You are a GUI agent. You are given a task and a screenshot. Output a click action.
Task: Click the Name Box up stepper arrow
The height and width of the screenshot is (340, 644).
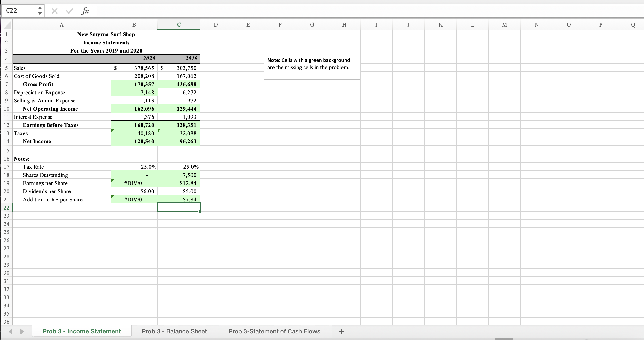point(40,8)
